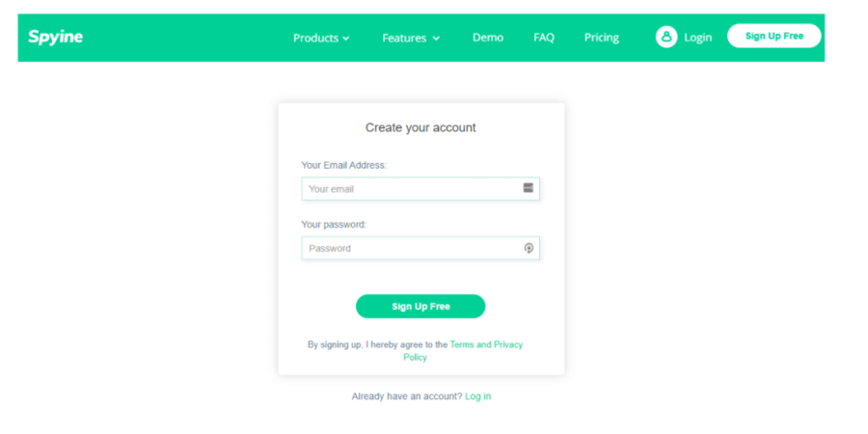Navigate to the Pricing page
The image size is (868, 434).
[602, 38]
